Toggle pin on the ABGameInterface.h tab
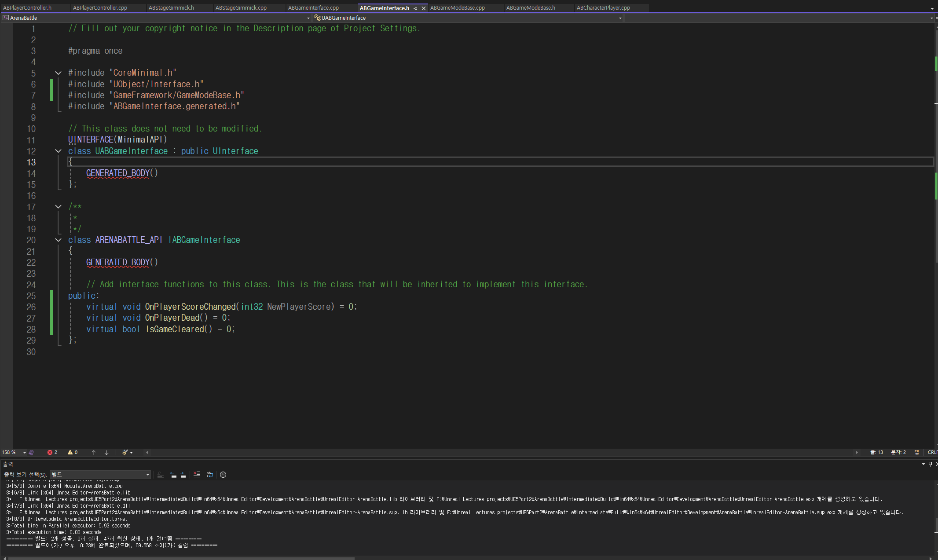The image size is (938, 560). (x=415, y=8)
